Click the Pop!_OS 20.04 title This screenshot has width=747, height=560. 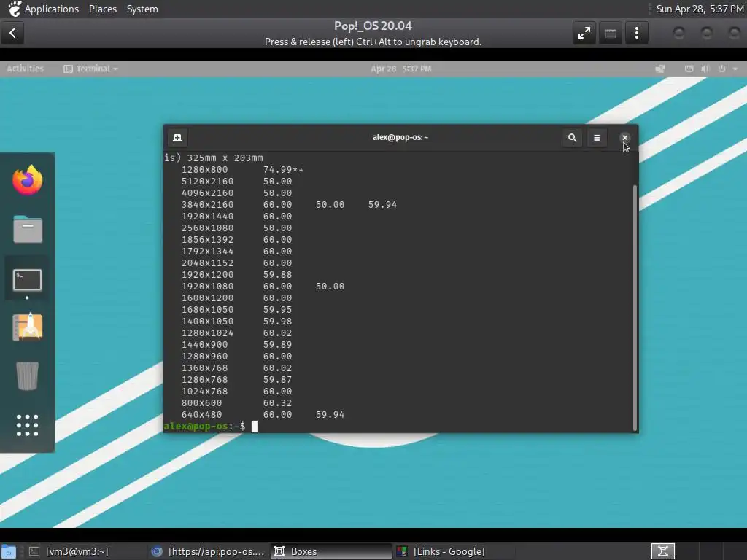coord(373,26)
